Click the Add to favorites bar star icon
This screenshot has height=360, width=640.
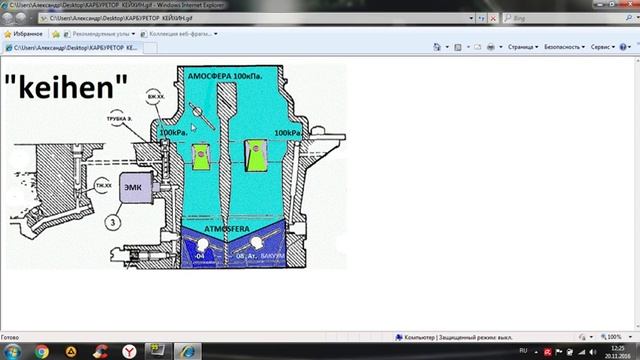56,34
